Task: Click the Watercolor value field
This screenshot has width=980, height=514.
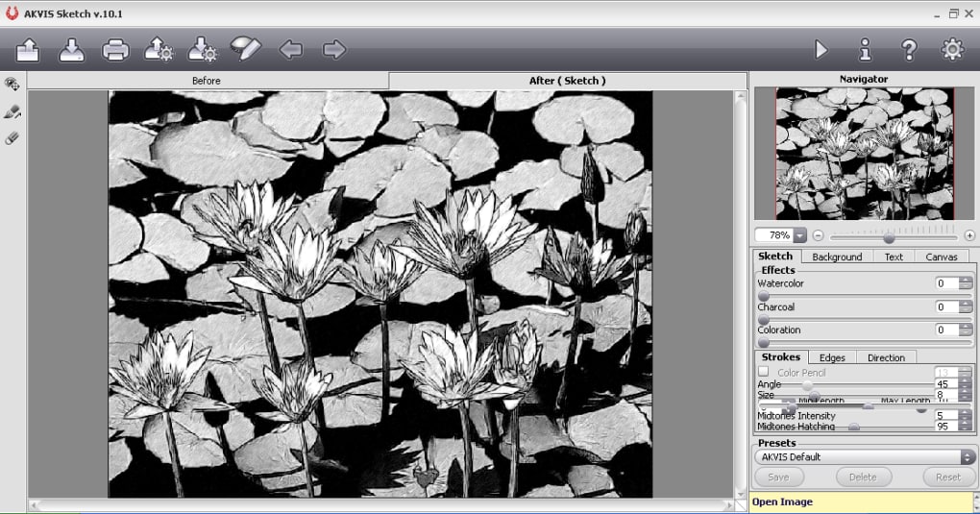Action: (x=946, y=283)
